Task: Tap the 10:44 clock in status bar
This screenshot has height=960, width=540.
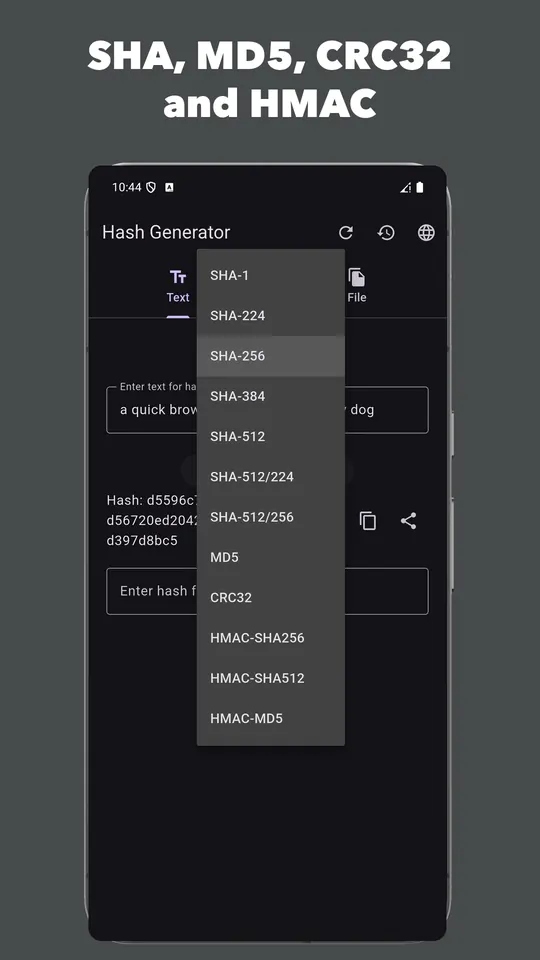Action: click(127, 187)
